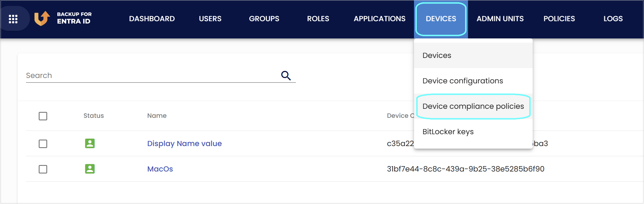Open the MacOs device link
This screenshot has height=204, width=644.
point(160,169)
